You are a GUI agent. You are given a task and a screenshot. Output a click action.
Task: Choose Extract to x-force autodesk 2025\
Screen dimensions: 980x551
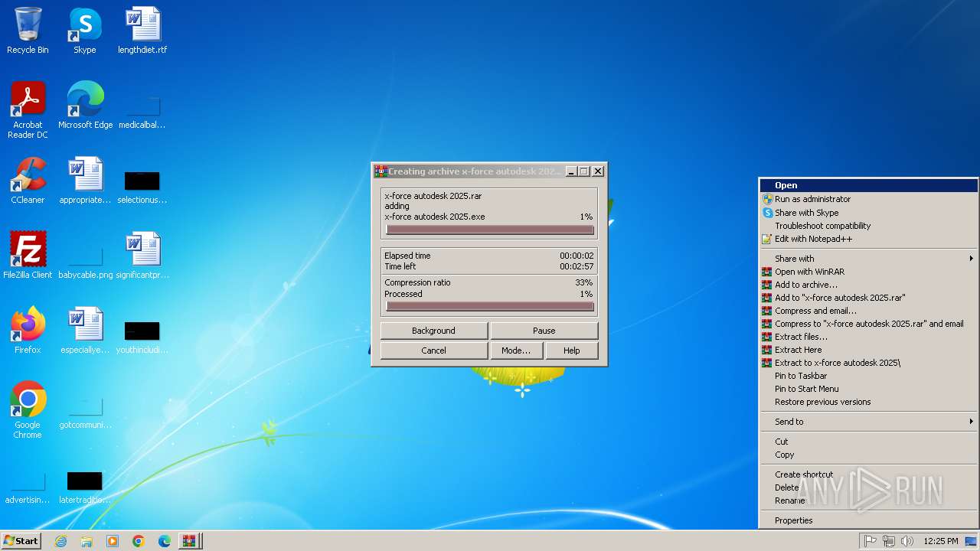coord(868,363)
